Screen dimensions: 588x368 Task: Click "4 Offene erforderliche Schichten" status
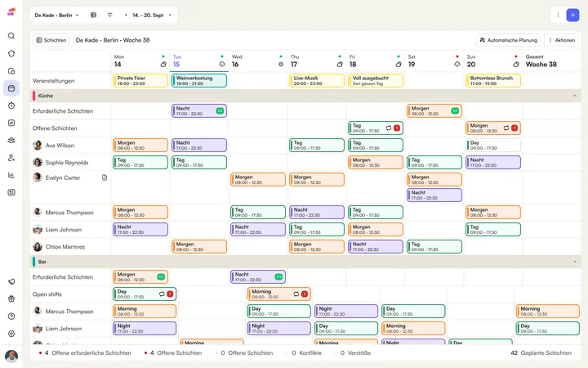click(85, 353)
